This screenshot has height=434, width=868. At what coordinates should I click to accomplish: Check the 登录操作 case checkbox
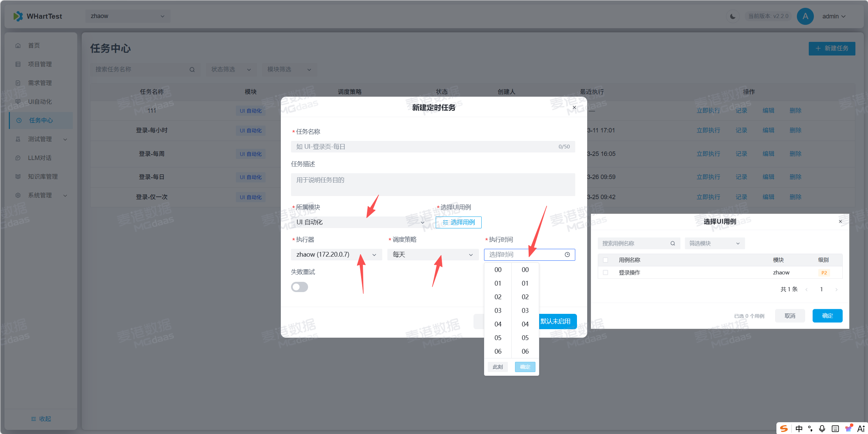coord(605,272)
